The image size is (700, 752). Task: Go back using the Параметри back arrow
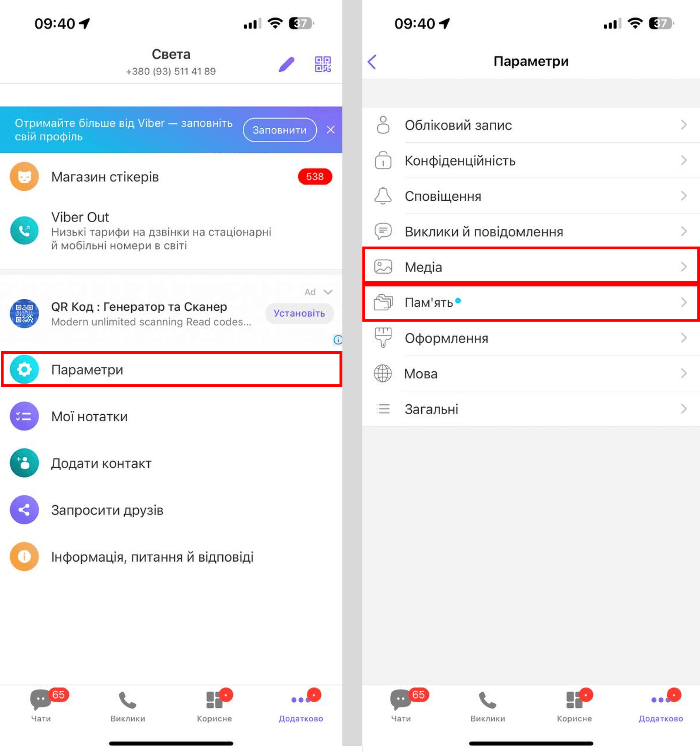point(372,62)
